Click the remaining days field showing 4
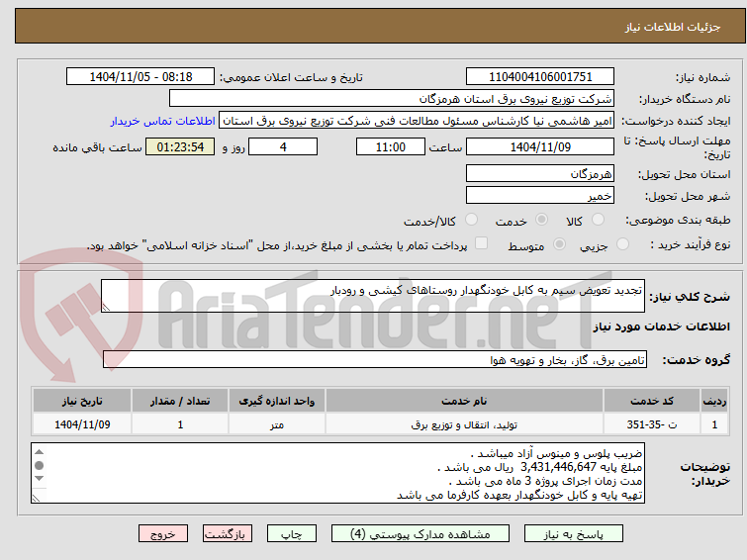 [x=283, y=146]
